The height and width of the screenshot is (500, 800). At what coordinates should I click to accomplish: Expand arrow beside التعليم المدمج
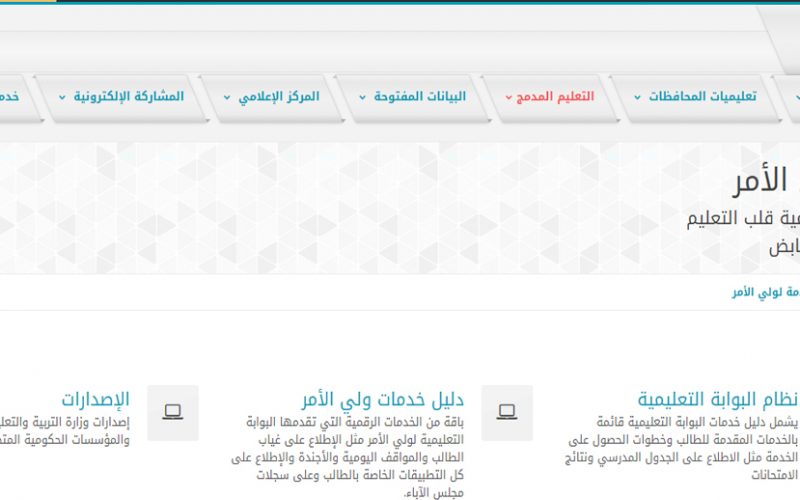(x=508, y=97)
